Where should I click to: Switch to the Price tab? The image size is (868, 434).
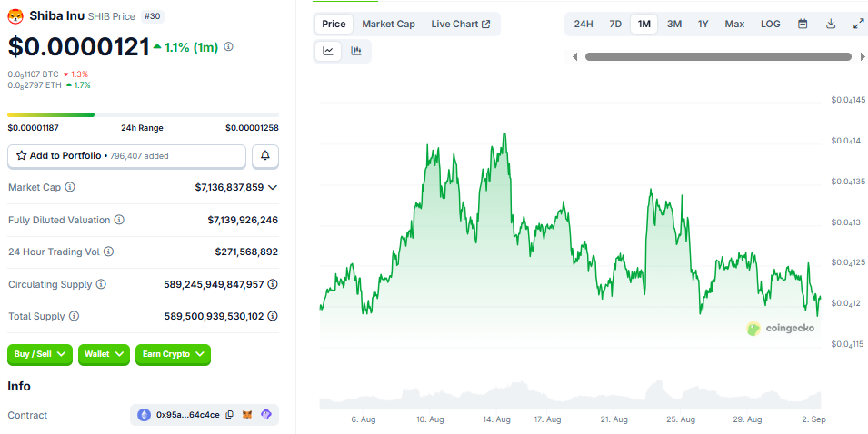[334, 24]
